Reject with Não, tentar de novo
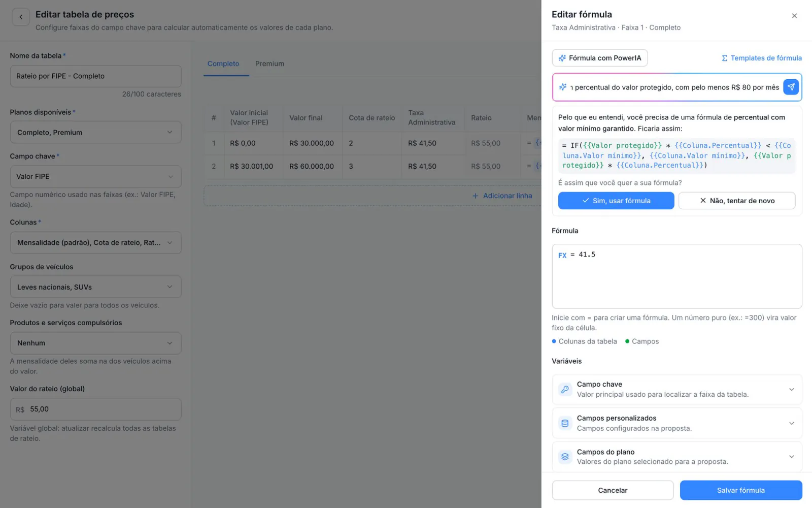 [737, 201]
